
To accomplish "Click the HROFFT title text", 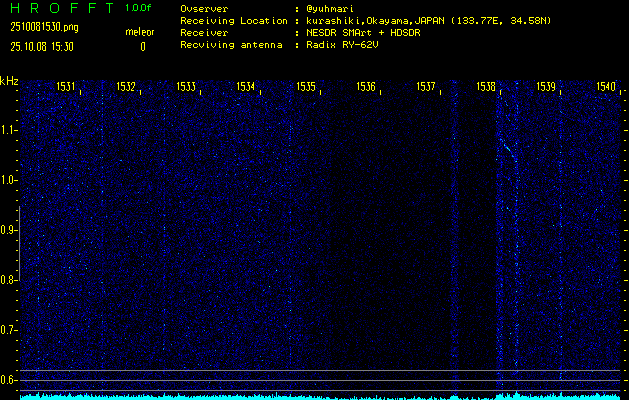I will click(58, 8).
